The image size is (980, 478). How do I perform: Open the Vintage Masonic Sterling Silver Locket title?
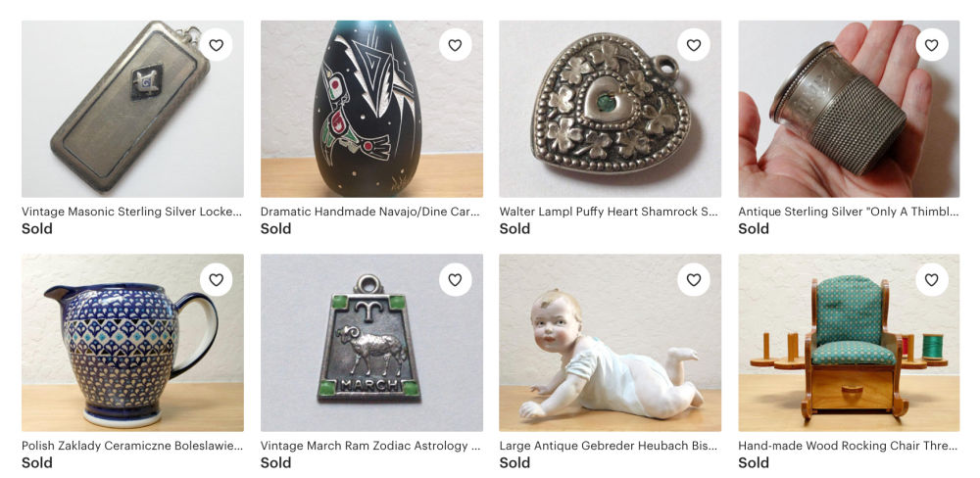132,212
